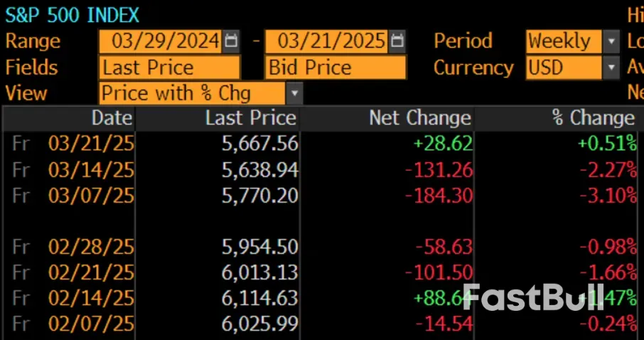The height and width of the screenshot is (340, 644).
Task: Click the Last Price column header
Action: click(250, 118)
